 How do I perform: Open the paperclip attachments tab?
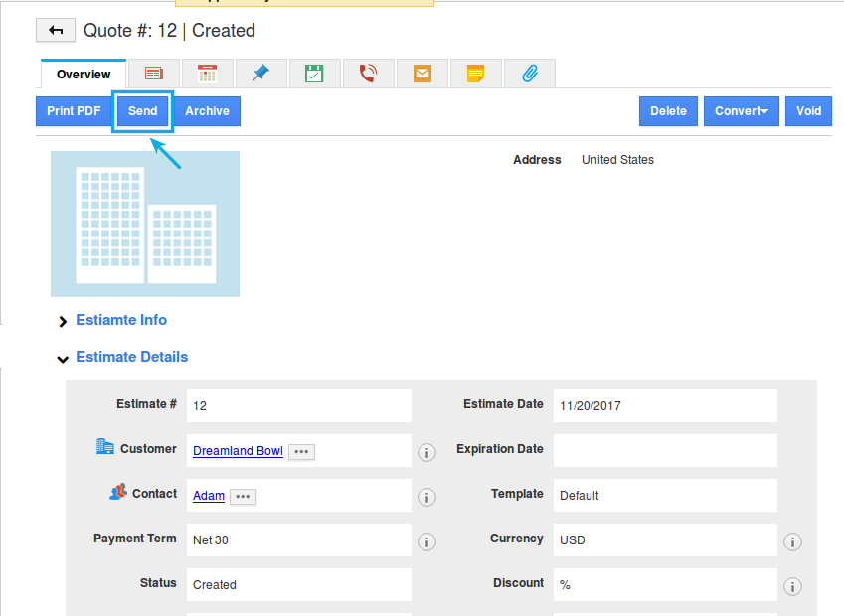point(529,74)
